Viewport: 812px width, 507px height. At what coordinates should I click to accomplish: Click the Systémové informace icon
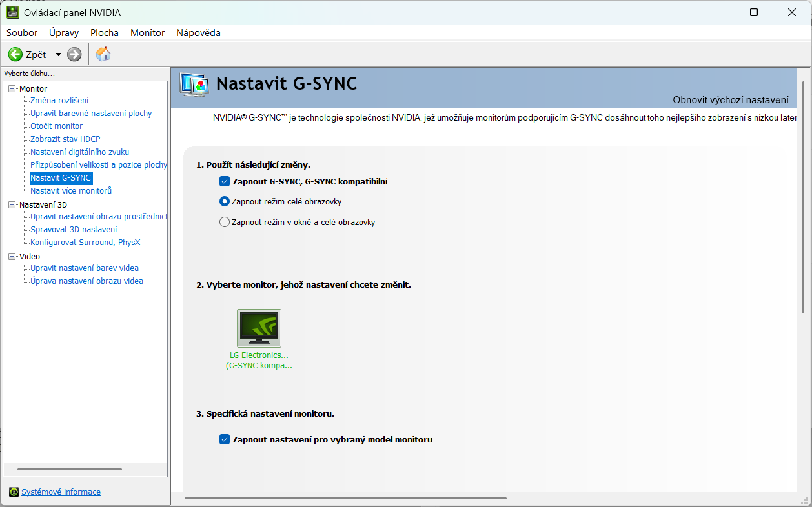click(x=14, y=492)
